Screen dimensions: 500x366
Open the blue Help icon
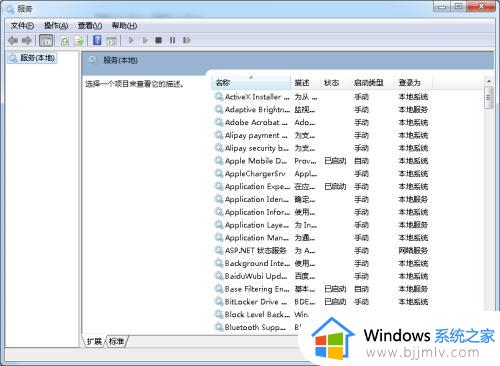[x=97, y=40]
